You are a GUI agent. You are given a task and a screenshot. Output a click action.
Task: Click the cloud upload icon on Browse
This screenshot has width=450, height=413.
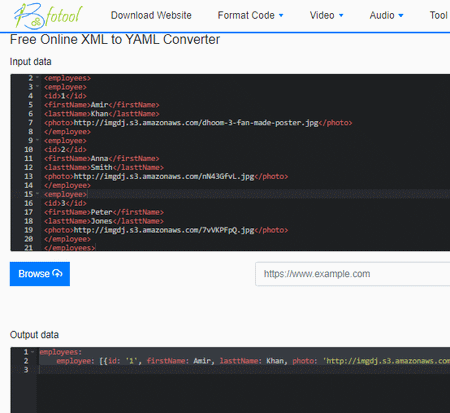tap(57, 274)
